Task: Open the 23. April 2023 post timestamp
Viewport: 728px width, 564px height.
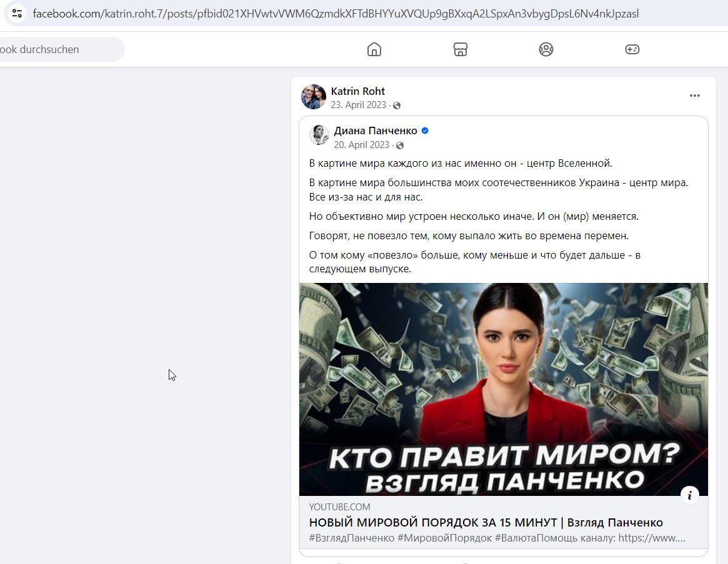Action: [x=359, y=105]
